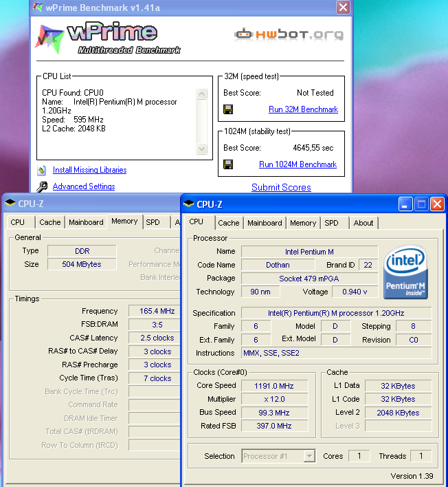Image resolution: width=448 pixels, height=487 pixels.
Task: Click the save icon beside Run 32M Benchmark
Action: 228,109
